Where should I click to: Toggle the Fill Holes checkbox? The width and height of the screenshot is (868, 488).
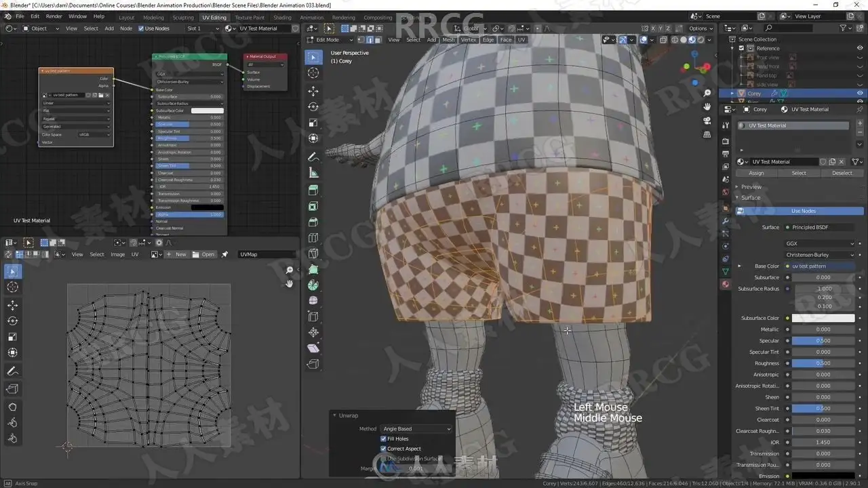[384, 439]
